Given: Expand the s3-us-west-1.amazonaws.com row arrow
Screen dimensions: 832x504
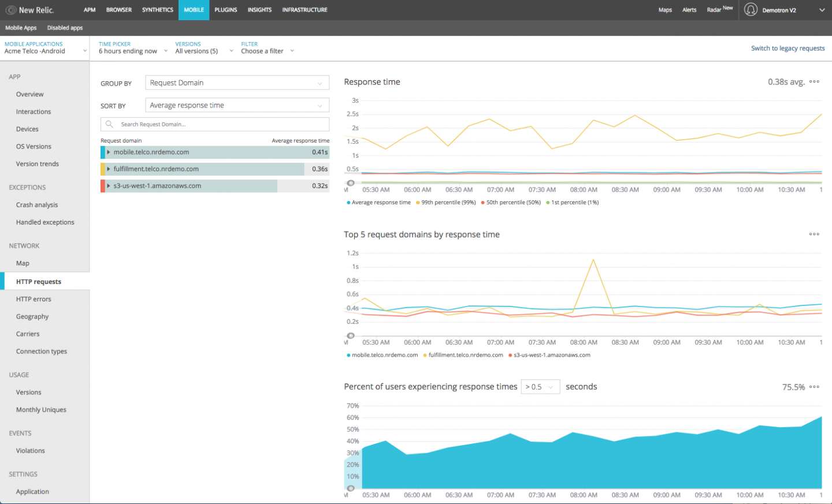Looking at the screenshot, I should pos(109,186).
